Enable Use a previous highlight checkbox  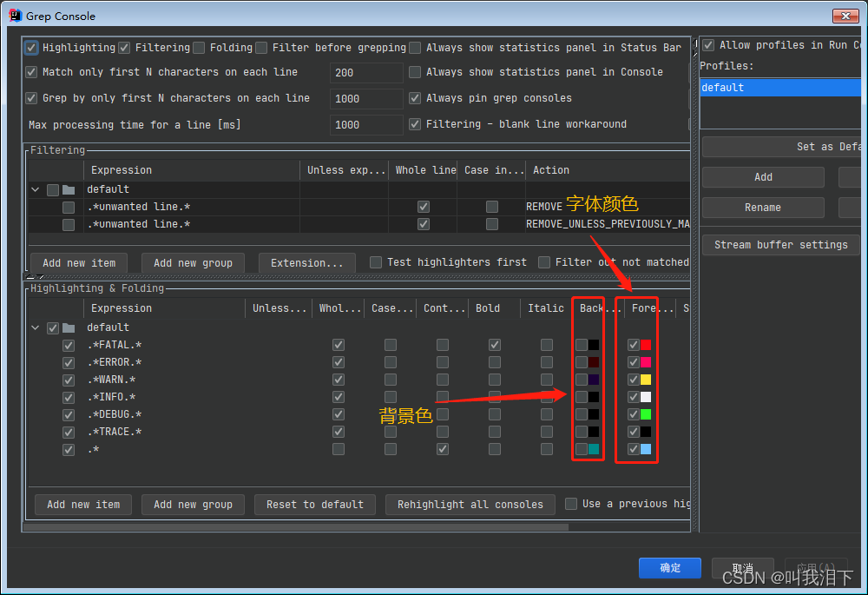(571, 504)
